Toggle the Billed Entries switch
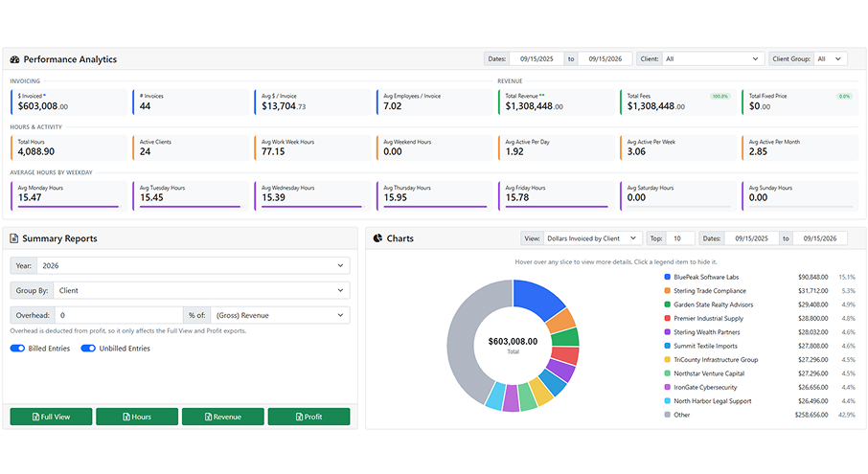Viewport: 868px width, 474px height. pos(17,349)
